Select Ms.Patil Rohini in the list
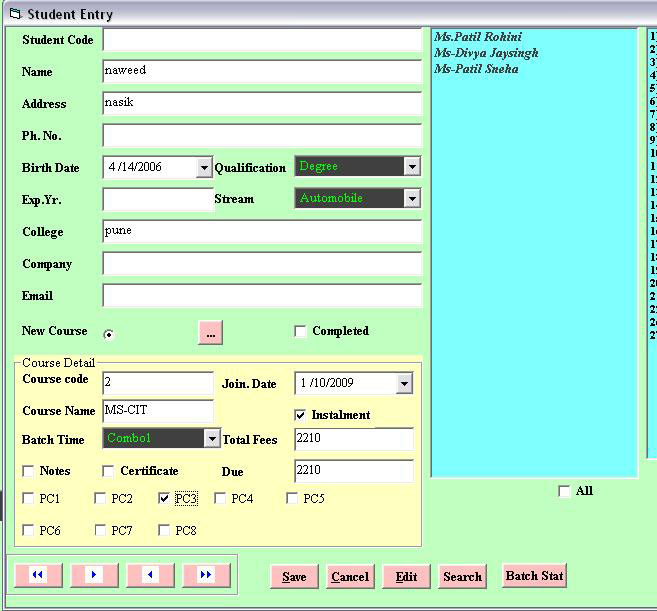 click(478, 37)
